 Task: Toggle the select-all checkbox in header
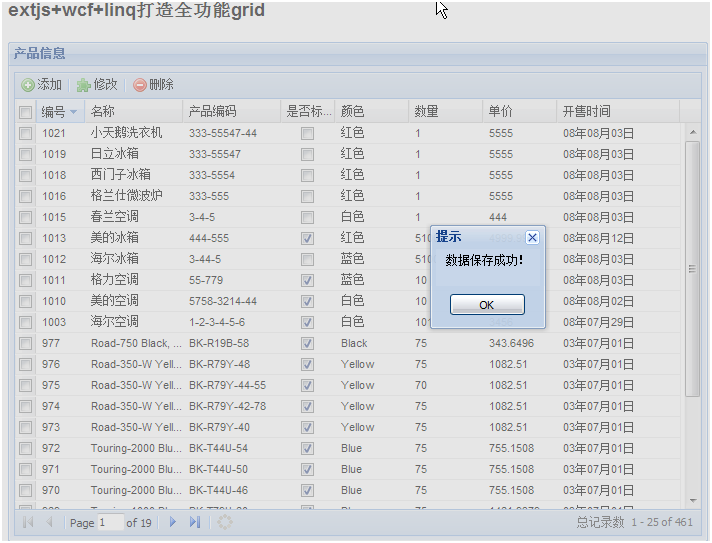point(25,112)
